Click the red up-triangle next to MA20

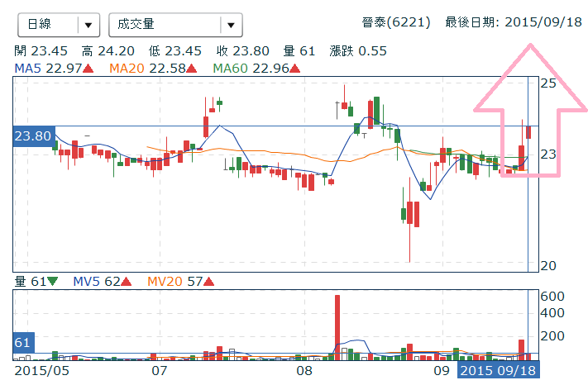[x=192, y=69]
